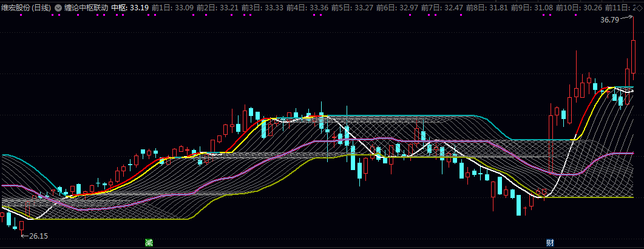Click the 维宏股份(日线) chart title
This screenshot has width=644, height=249.
[26, 7]
